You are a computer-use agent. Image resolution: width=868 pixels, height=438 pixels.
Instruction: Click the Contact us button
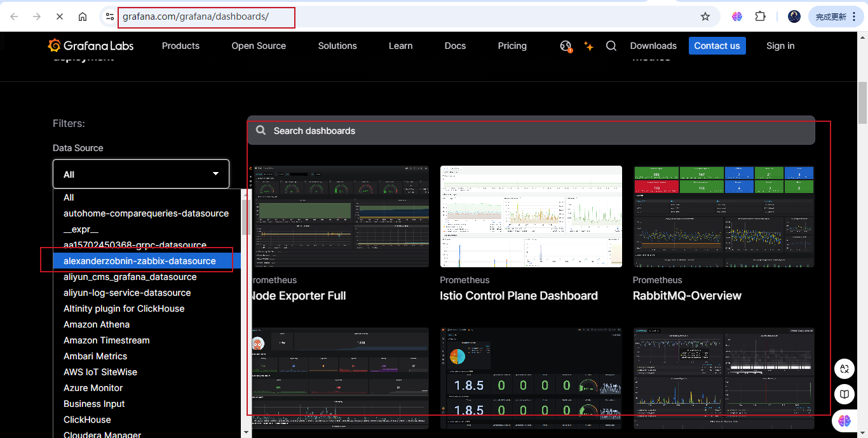point(717,46)
